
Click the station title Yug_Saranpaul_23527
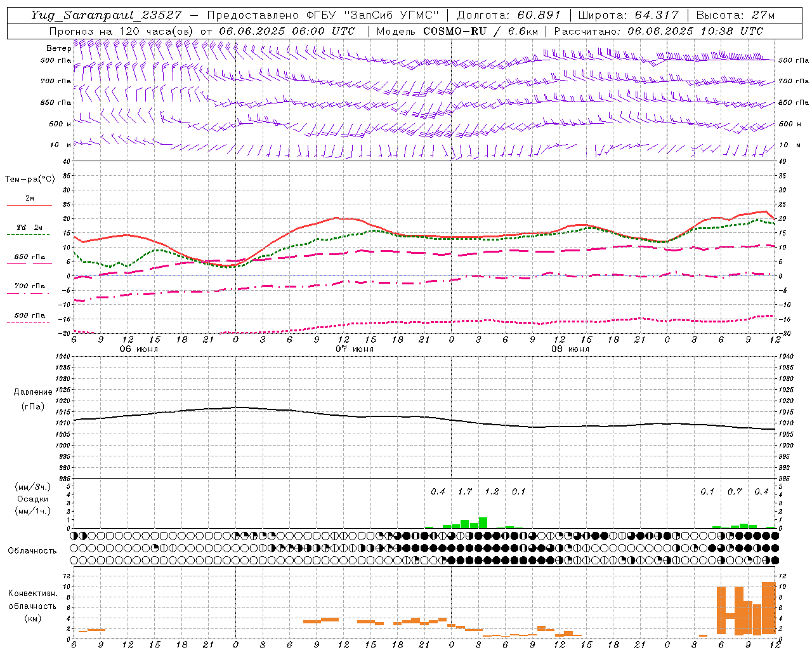pos(106,15)
